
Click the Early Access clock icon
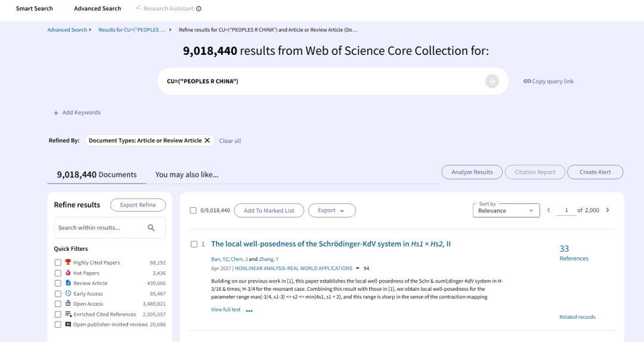point(68,293)
